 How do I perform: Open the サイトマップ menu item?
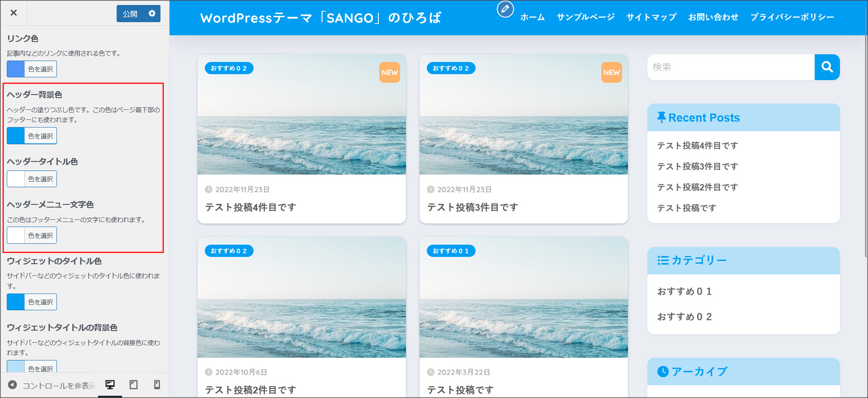(651, 17)
